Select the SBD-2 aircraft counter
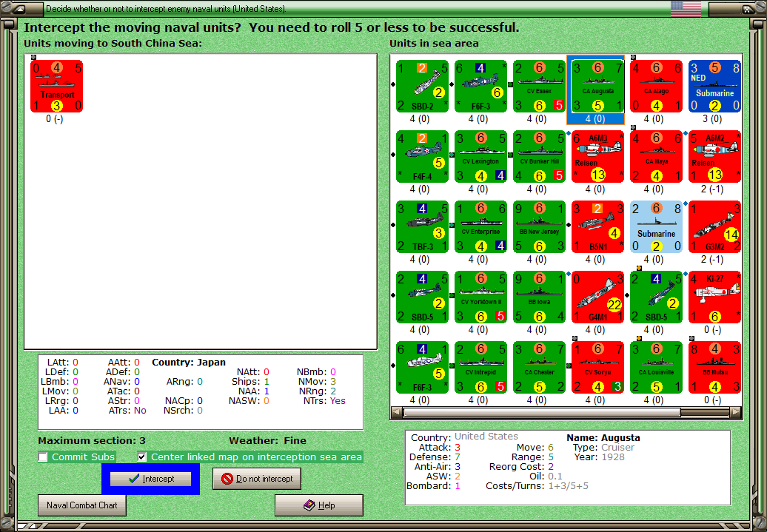The image size is (767, 532). click(422, 86)
